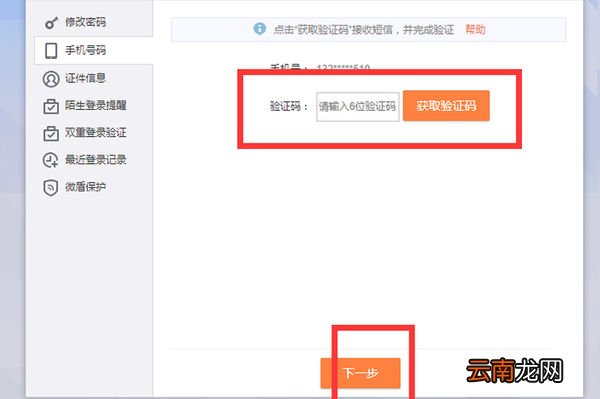Click the 获取验证码 button
600x399 pixels.
click(x=446, y=106)
